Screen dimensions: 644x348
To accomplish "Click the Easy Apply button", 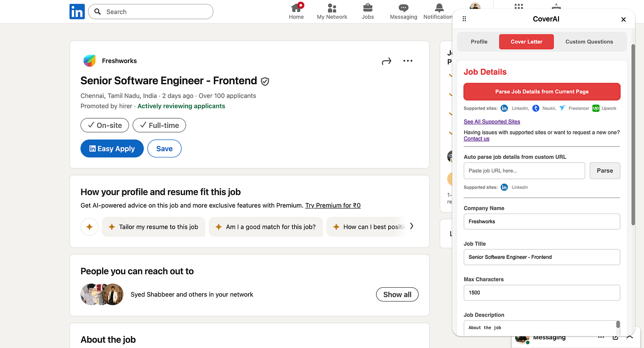I will [112, 149].
